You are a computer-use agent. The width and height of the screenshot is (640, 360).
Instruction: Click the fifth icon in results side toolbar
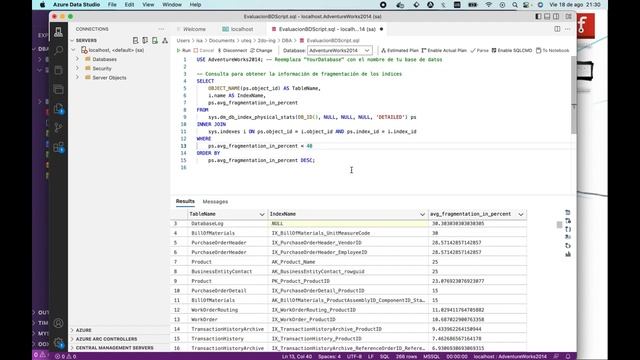(x=568, y=245)
